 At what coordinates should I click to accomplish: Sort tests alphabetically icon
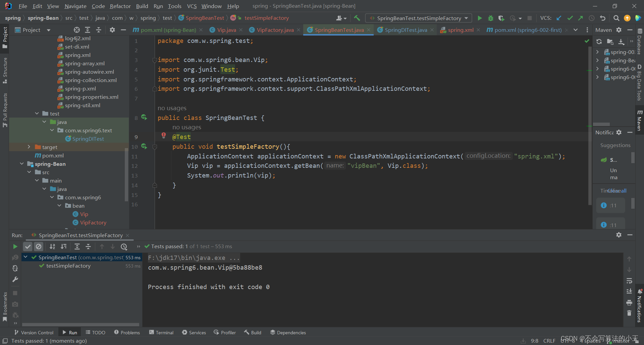click(x=52, y=247)
